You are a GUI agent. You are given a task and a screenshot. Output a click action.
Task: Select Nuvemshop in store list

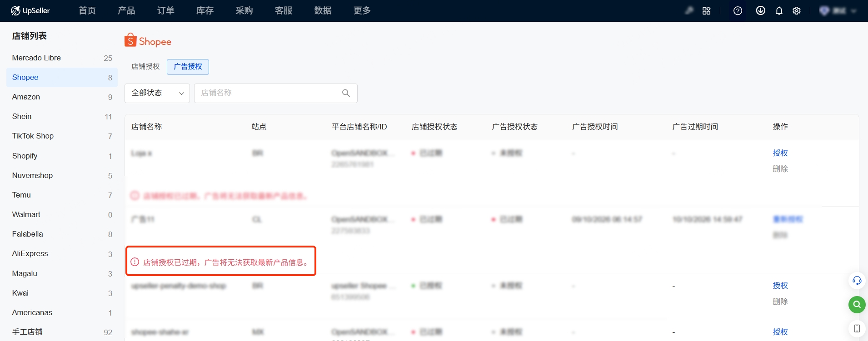[x=62, y=176]
